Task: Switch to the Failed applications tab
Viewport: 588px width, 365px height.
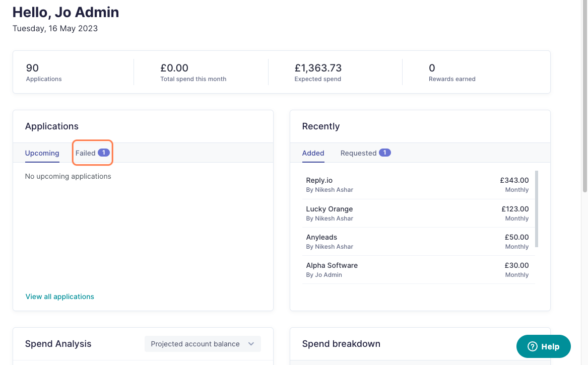Action: tap(92, 153)
